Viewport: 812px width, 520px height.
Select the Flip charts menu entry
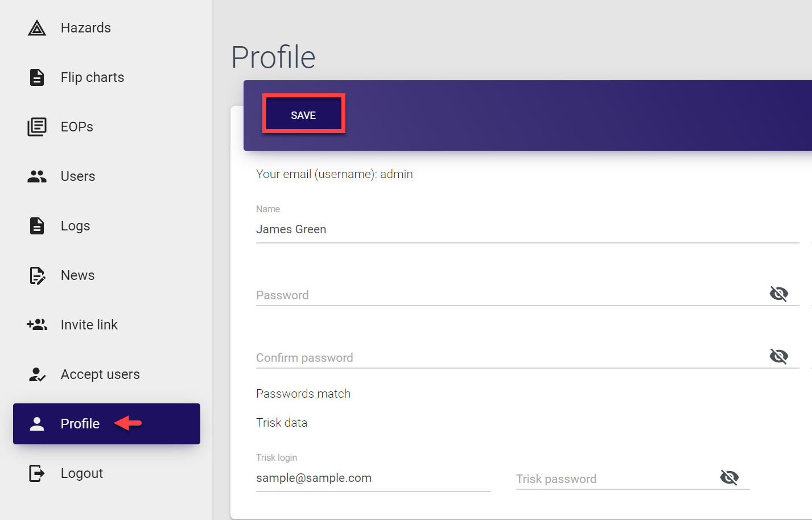click(92, 77)
